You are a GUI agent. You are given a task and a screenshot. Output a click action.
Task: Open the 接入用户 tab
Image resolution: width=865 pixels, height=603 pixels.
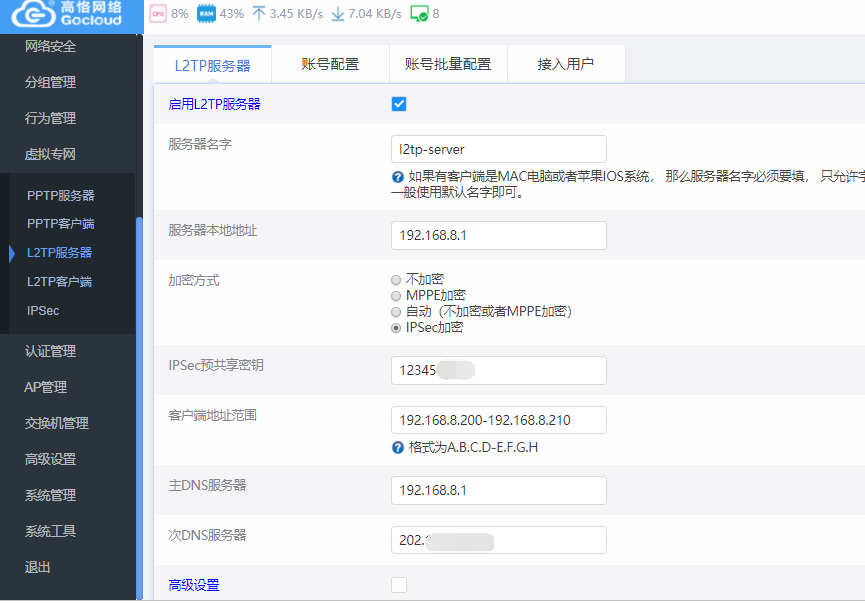(566, 64)
